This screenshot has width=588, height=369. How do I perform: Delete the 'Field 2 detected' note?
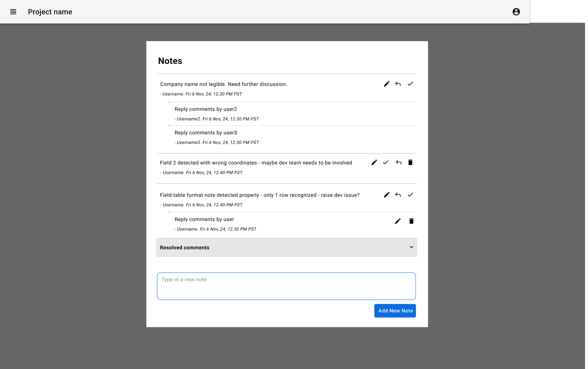point(410,162)
